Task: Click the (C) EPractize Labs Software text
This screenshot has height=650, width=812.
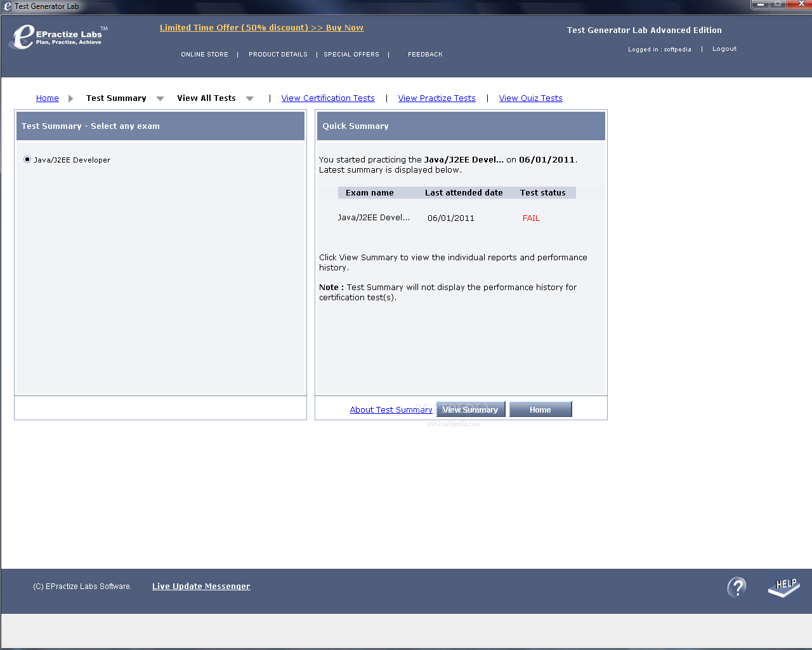Action: coord(82,587)
